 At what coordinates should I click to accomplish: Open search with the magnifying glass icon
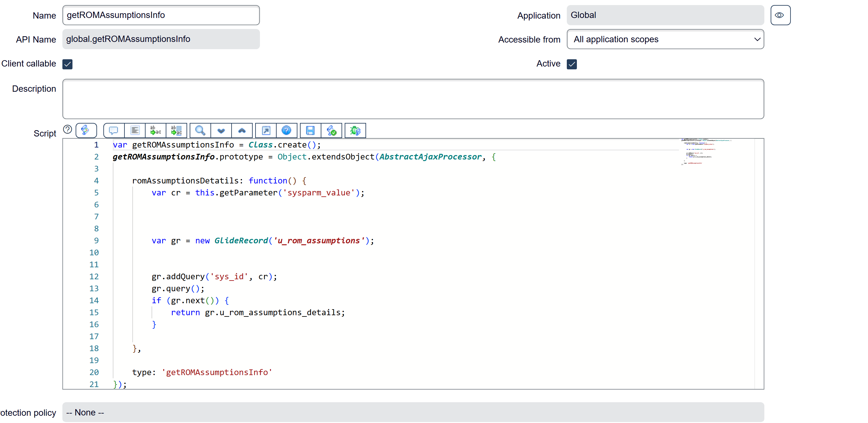pyautogui.click(x=200, y=130)
